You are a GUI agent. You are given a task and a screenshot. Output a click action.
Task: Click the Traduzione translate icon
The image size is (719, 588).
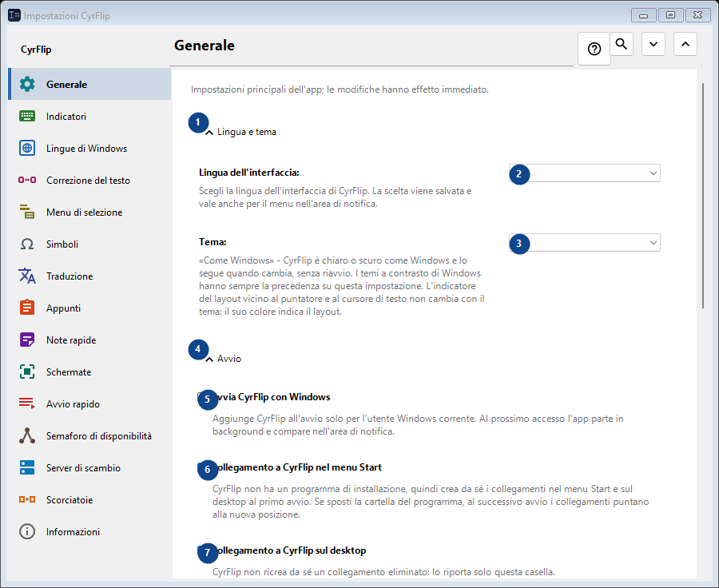pos(27,276)
